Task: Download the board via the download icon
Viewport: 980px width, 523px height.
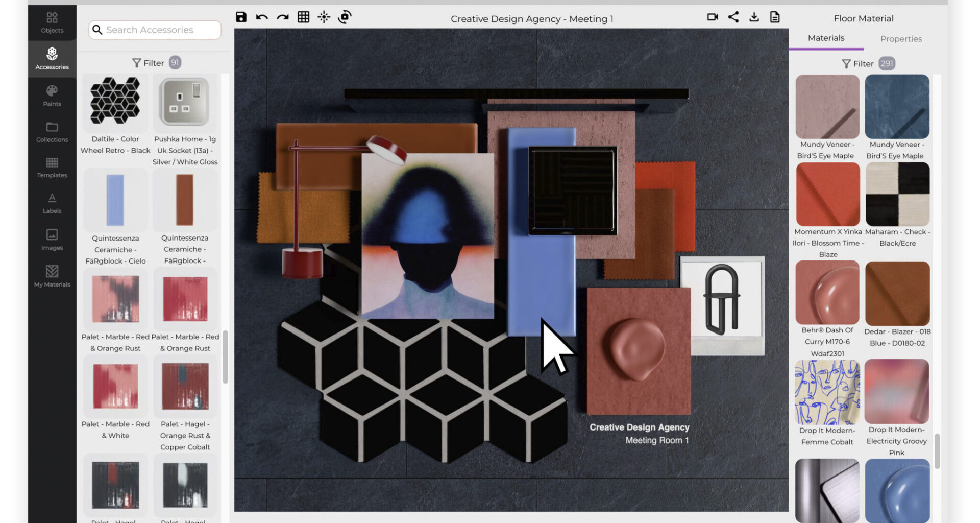Action: pos(754,17)
